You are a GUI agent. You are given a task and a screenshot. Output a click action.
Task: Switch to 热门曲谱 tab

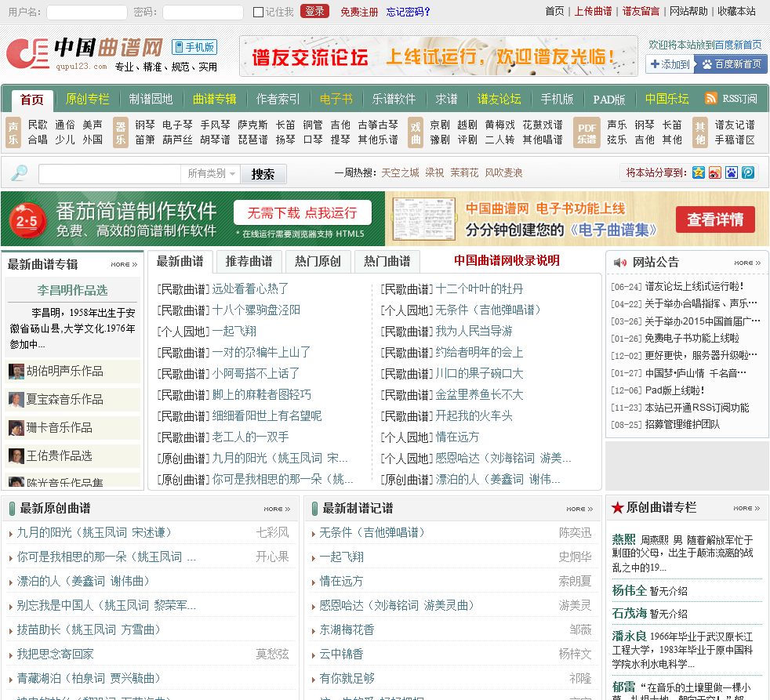(x=387, y=262)
